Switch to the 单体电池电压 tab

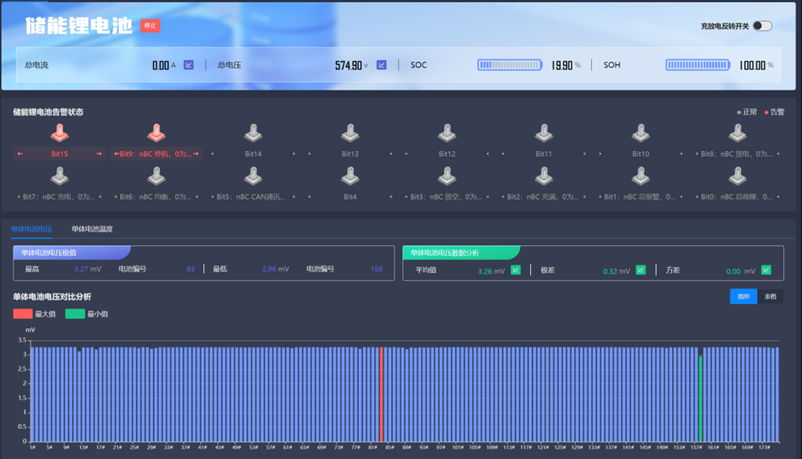[x=32, y=229]
